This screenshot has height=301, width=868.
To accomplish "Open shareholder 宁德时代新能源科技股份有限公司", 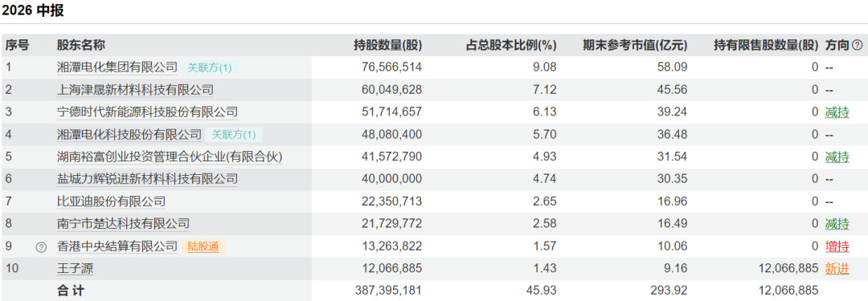I will tap(147, 112).
